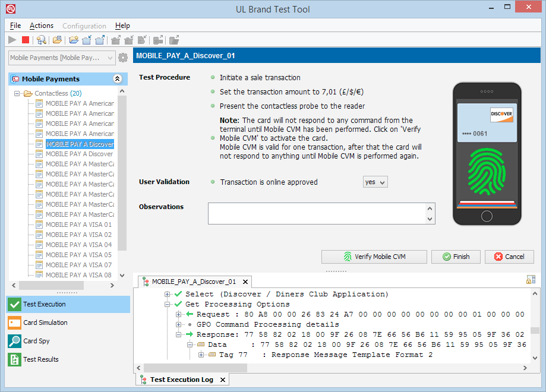546x392 pixels.
Task: Tap the green fingerprint on the phone
Action: [x=487, y=172]
